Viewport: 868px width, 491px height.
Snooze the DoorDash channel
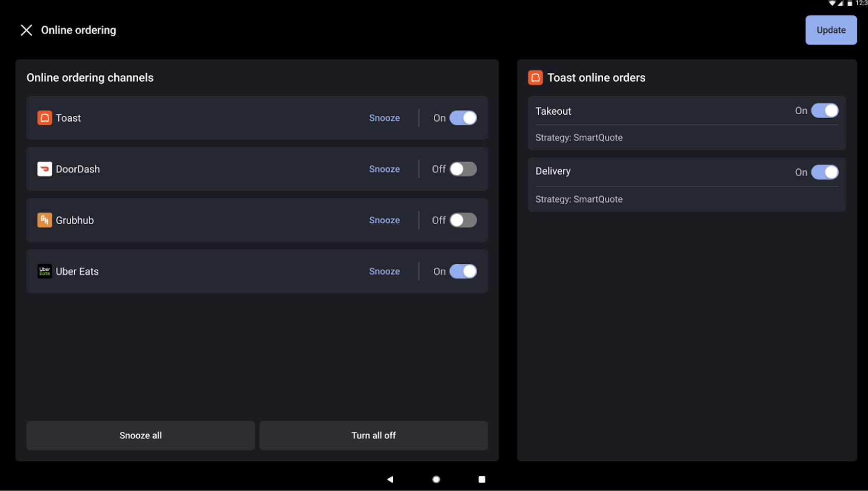tap(384, 169)
